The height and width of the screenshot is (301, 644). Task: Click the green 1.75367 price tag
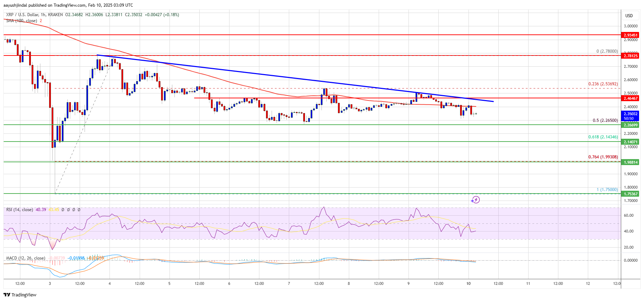coord(630,194)
